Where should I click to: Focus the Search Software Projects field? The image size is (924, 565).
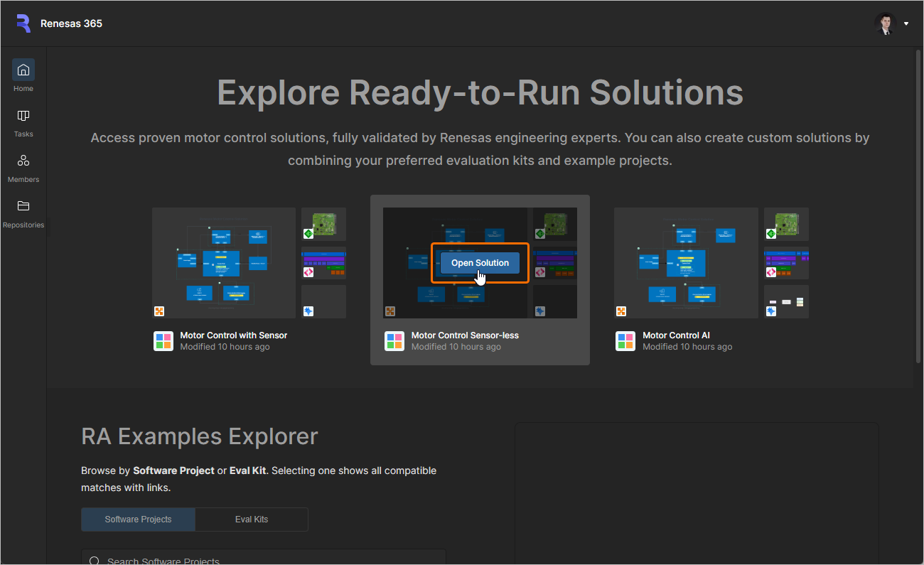[x=263, y=557]
